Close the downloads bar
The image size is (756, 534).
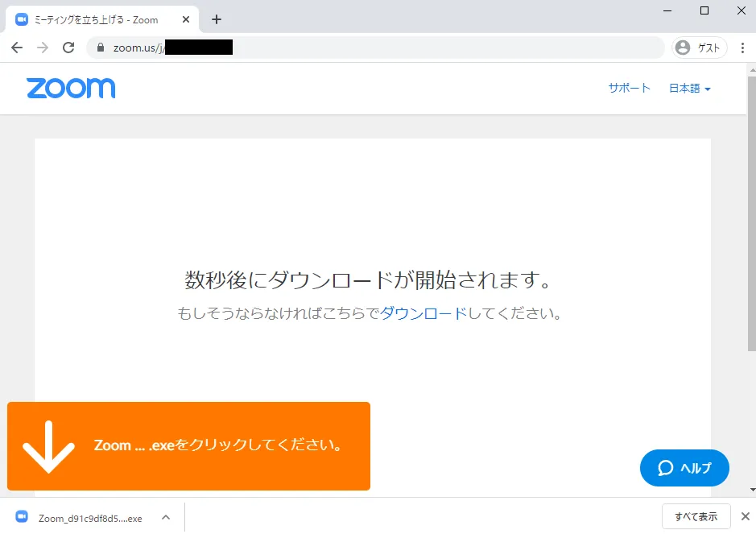point(745,516)
